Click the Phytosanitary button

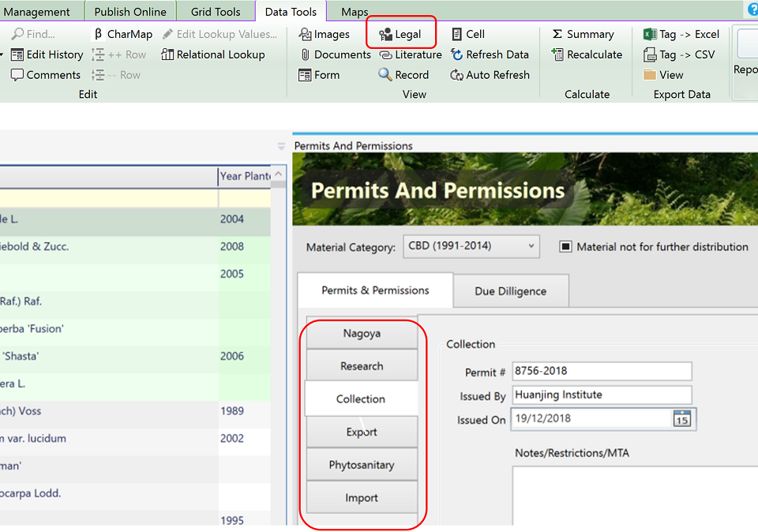coord(362,465)
